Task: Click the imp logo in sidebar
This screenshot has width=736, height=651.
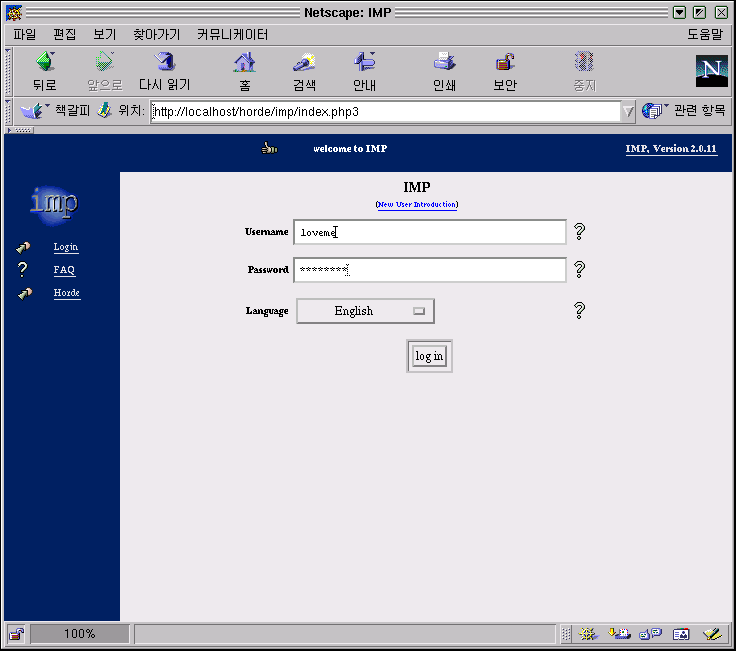Action: tap(54, 205)
